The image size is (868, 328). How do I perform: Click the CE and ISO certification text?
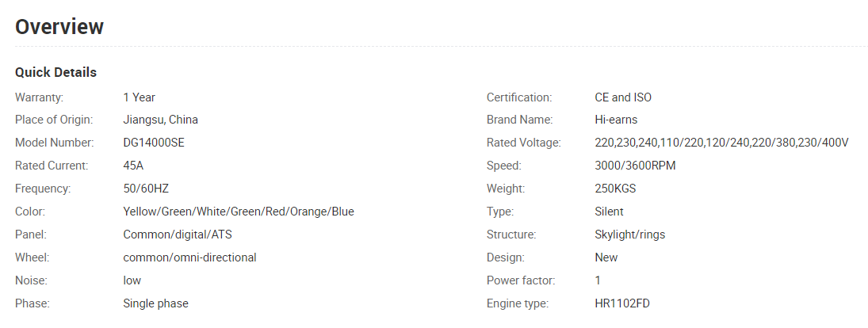[623, 97]
